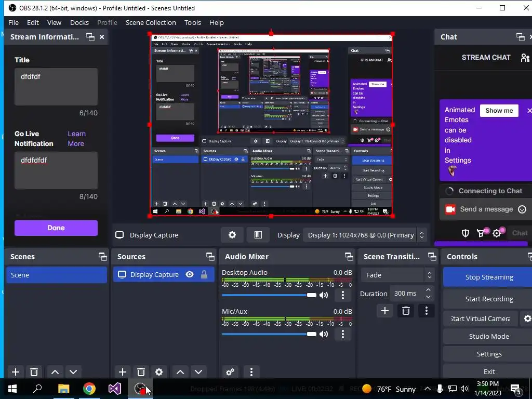Open chat settings gear icon
The image size is (532, 399).
coord(497,233)
